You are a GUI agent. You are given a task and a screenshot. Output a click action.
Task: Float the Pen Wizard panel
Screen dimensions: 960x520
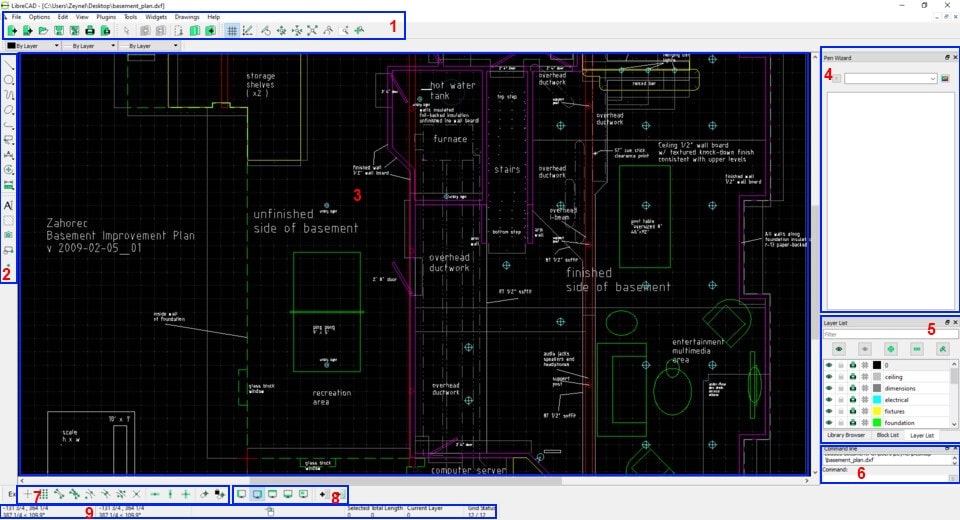947,58
